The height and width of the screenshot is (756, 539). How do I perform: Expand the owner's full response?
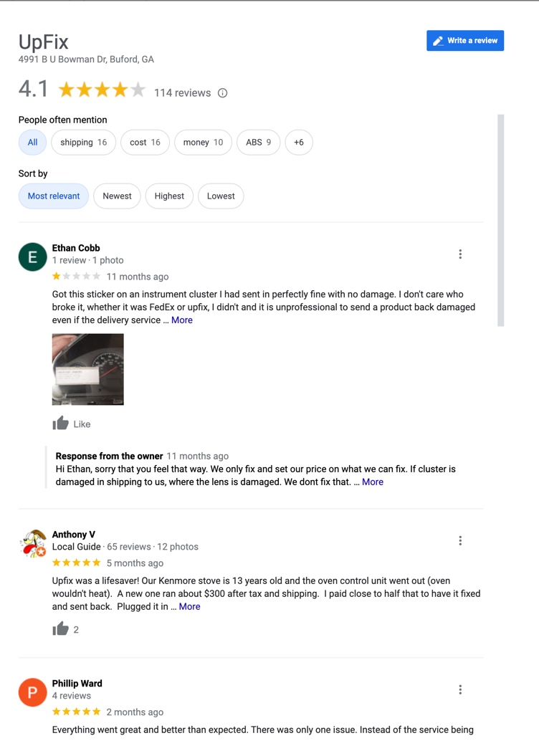click(x=372, y=482)
